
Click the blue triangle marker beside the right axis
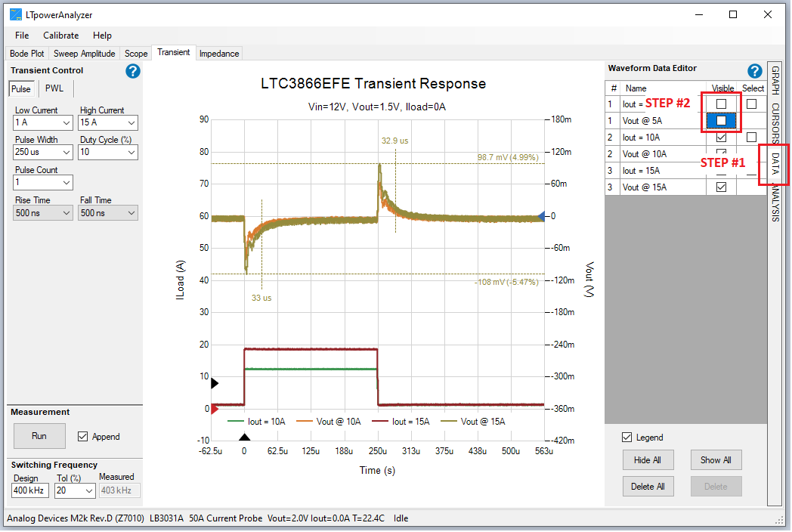click(540, 215)
